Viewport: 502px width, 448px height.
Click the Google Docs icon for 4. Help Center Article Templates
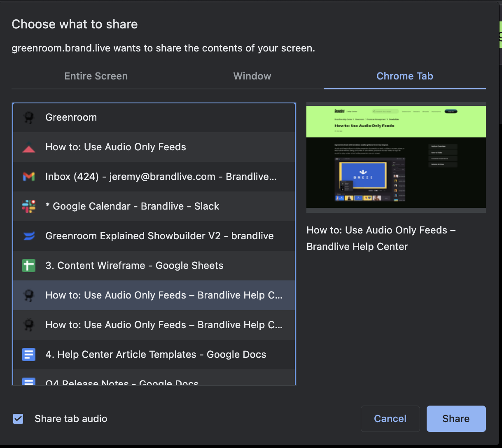click(28, 355)
